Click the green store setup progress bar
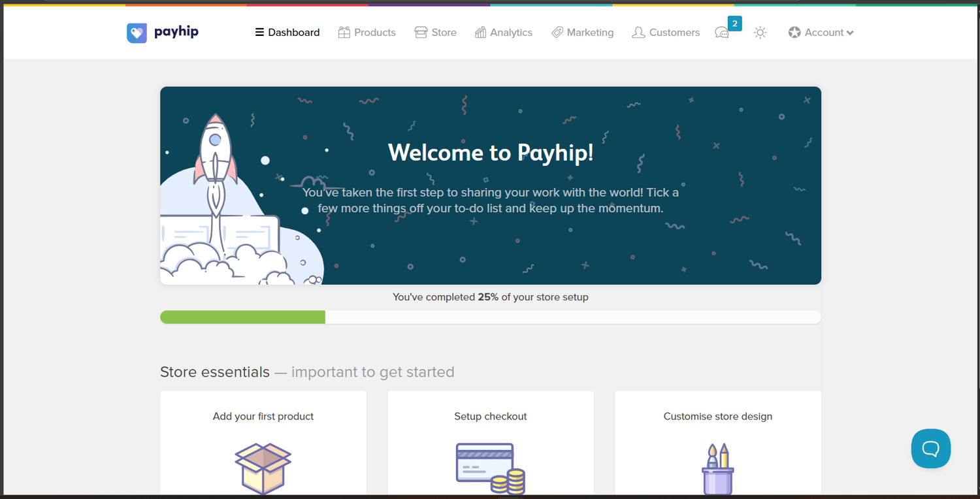The height and width of the screenshot is (499, 980). tap(243, 317)
